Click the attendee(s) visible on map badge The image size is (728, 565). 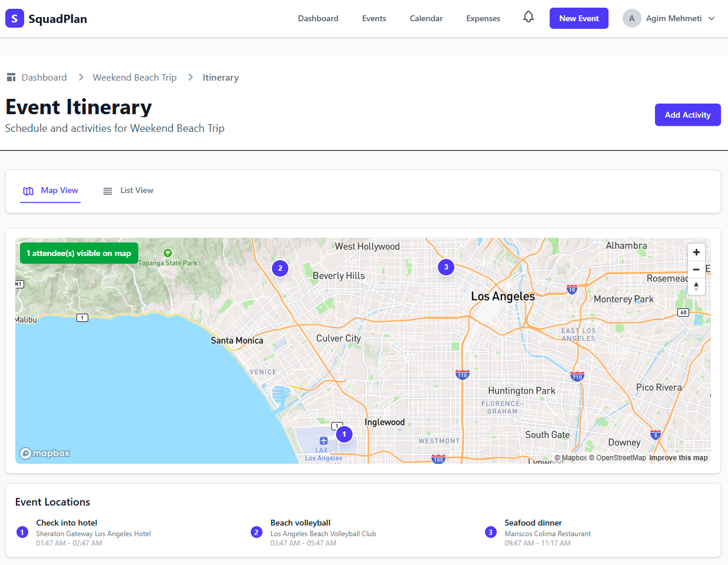79,253
